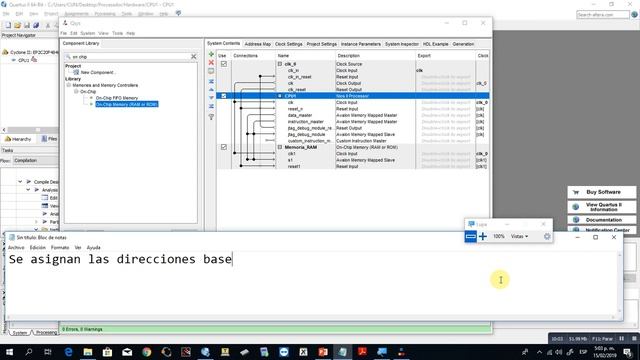Open Adobe Acrobat from taskbar
Image resolution: width=640 pixels, height=360 pixels.
point(362,352)
